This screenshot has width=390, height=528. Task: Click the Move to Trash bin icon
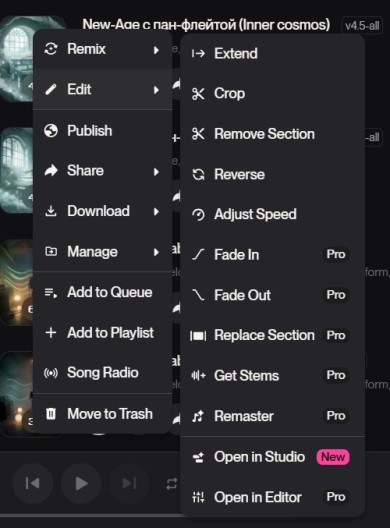pyautogui.click(x=51, y=414)
